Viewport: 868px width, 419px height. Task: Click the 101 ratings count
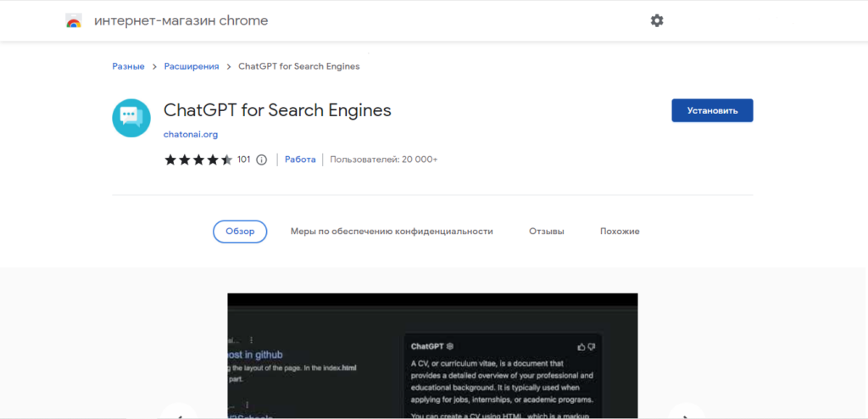[243, 159]
